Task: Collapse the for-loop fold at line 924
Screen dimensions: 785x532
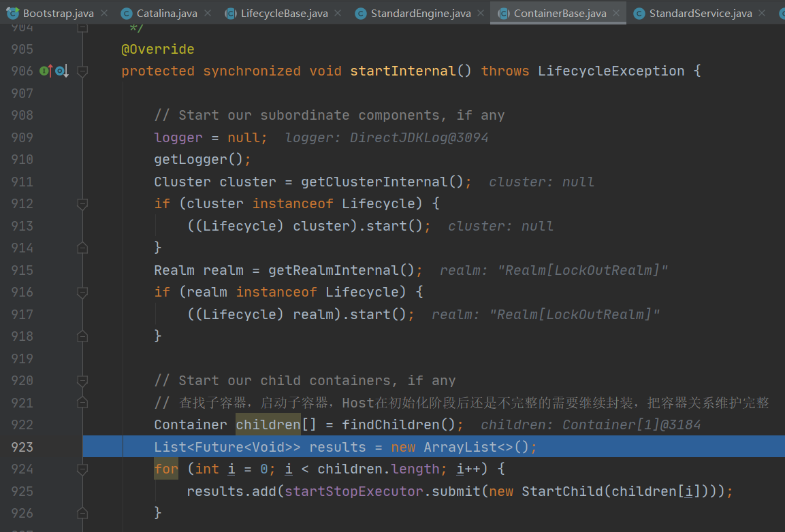Action: [82, 469]
